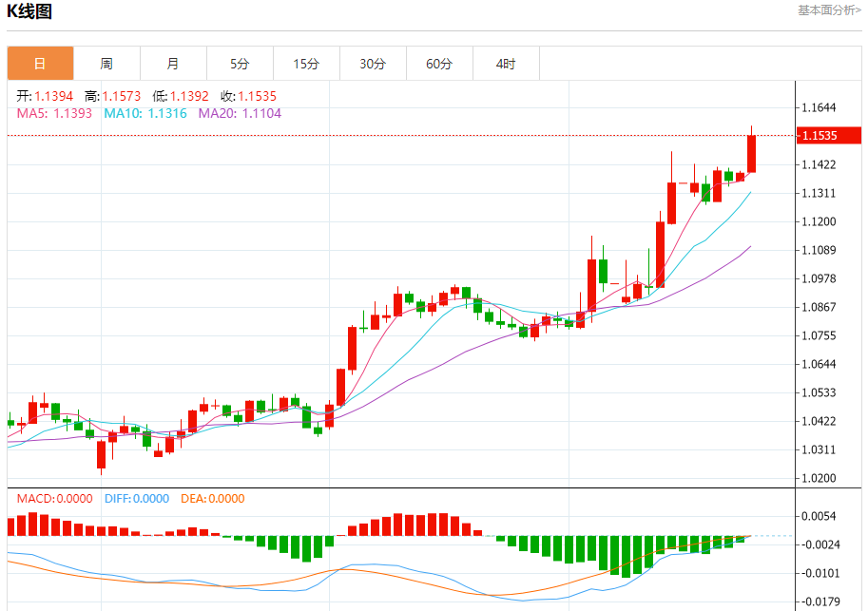Screen dimensions: 868x611
Task: Open the 5分 interval tab
Action: 240,64
